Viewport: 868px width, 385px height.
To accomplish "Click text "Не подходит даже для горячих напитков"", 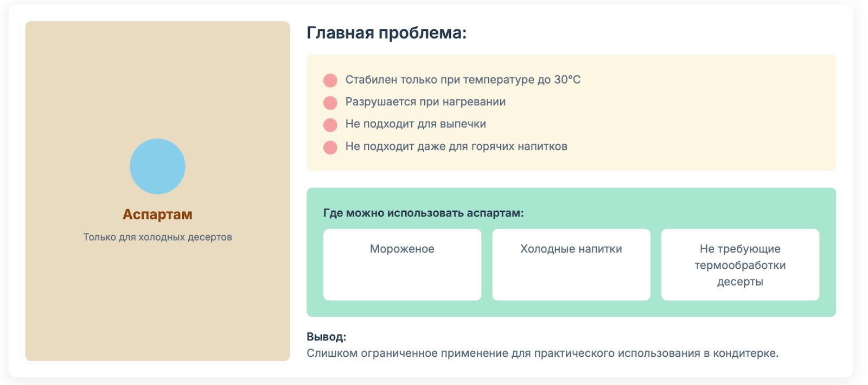I will (x=456, y=147).
